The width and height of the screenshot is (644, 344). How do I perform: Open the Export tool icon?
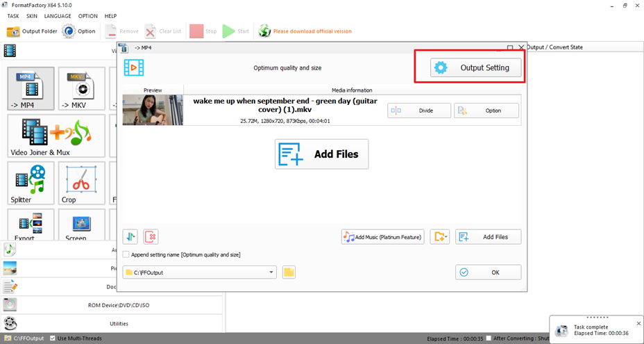point(31,224)
